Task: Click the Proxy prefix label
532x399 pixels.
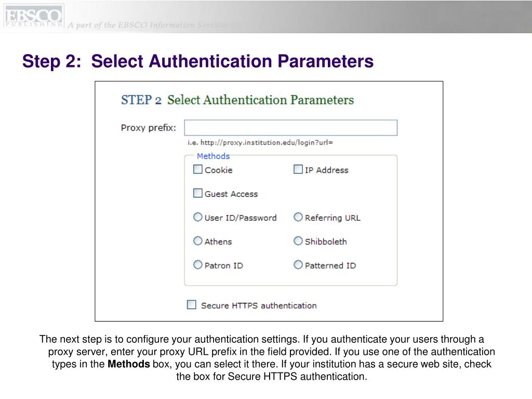Action: tap(149, 128)
